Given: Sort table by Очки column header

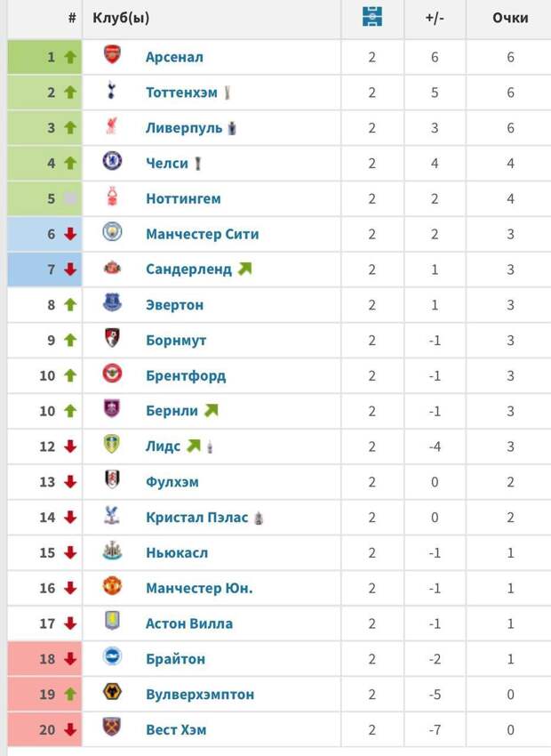Looking at the screenshot, I should tap(510, 18).
